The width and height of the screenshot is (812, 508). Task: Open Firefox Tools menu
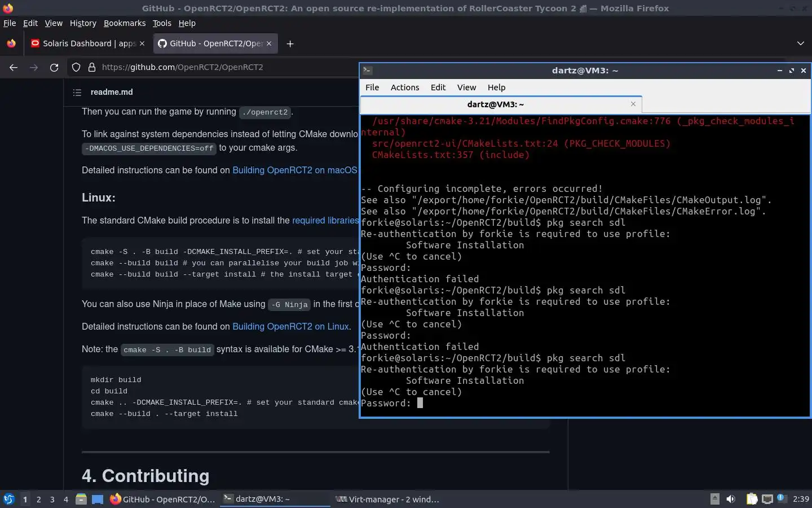coord(162,23)
